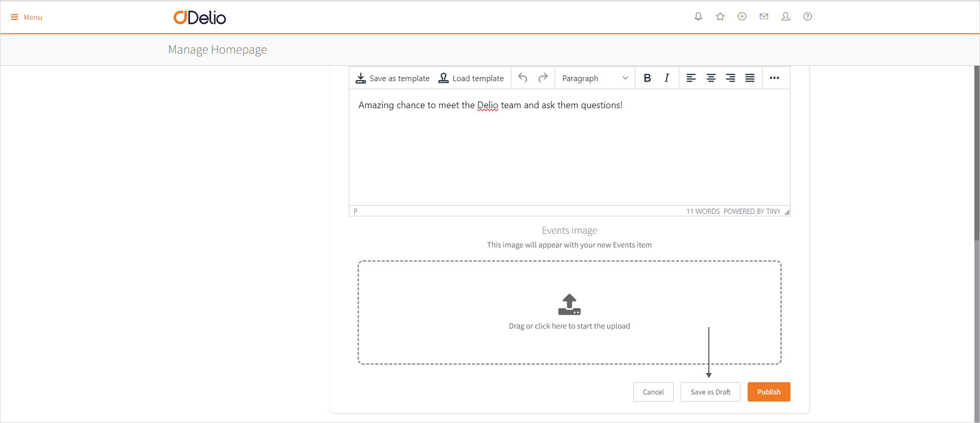The height and width of the screenshot is (423, 980).
Task: Click the 11 WORDS counter
Action: [703, 211]
